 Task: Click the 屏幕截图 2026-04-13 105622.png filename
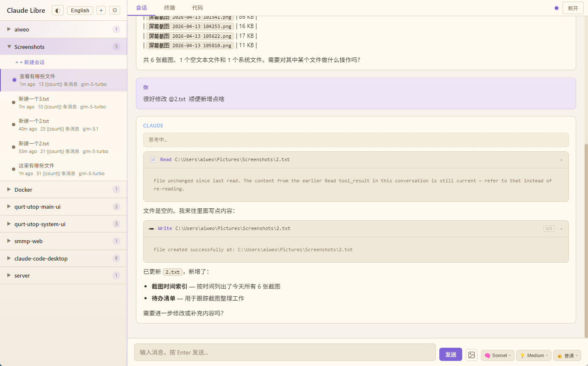coord(190,36)
